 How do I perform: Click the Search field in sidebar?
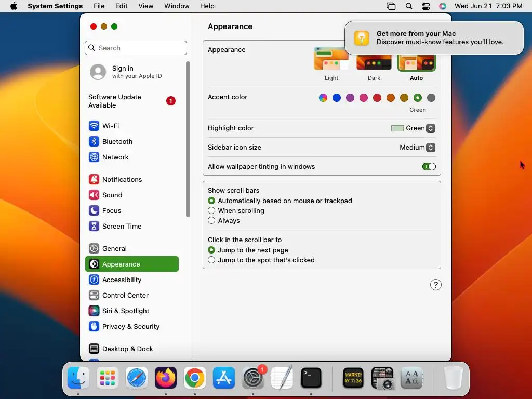pyautogui.click(x=136, y=48)
